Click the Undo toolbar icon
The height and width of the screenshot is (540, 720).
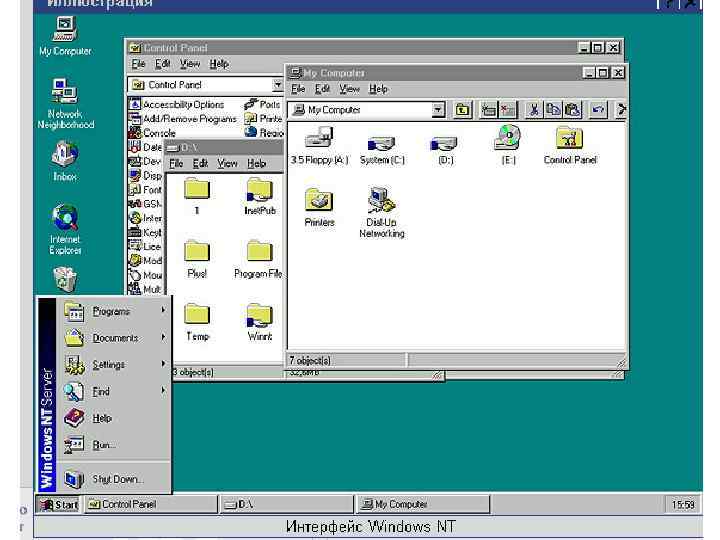click(x=598, y=110)
